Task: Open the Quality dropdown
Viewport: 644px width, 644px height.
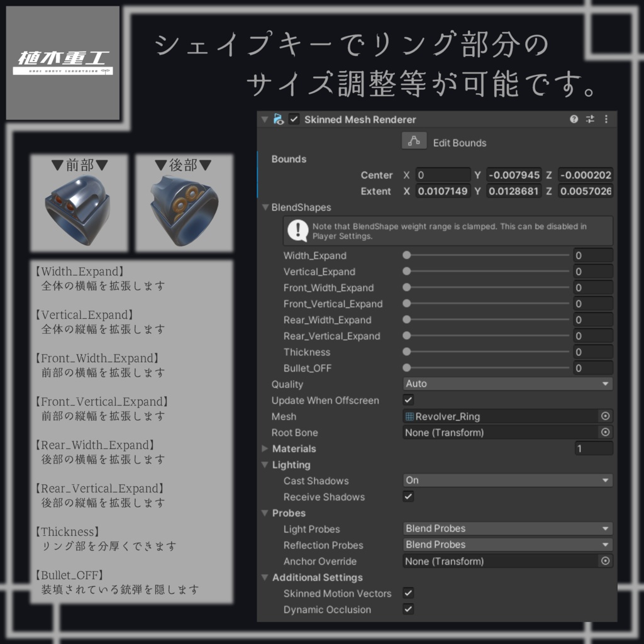Action: pos(507,384)
